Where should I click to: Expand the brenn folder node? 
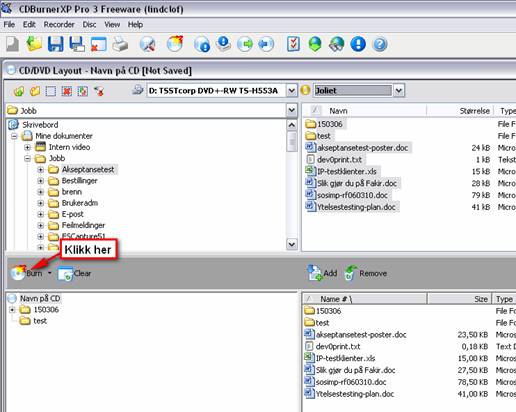pyautogui.click(x=40, y=192)
